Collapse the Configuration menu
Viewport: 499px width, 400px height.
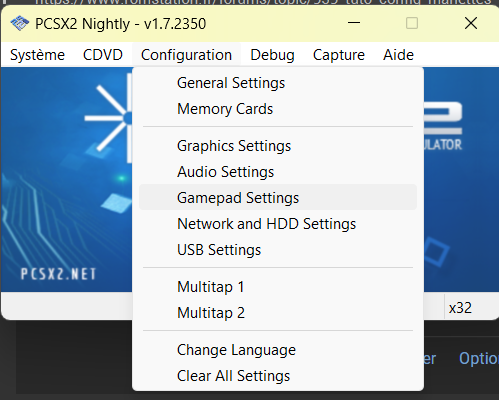click(186, 55)
